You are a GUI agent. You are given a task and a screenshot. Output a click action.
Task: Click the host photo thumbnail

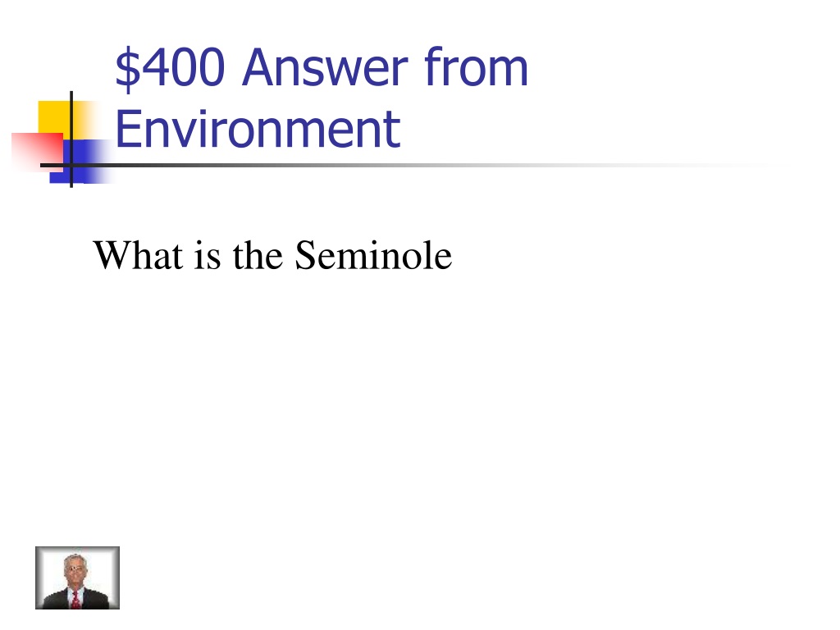click(x=78, y=577)
